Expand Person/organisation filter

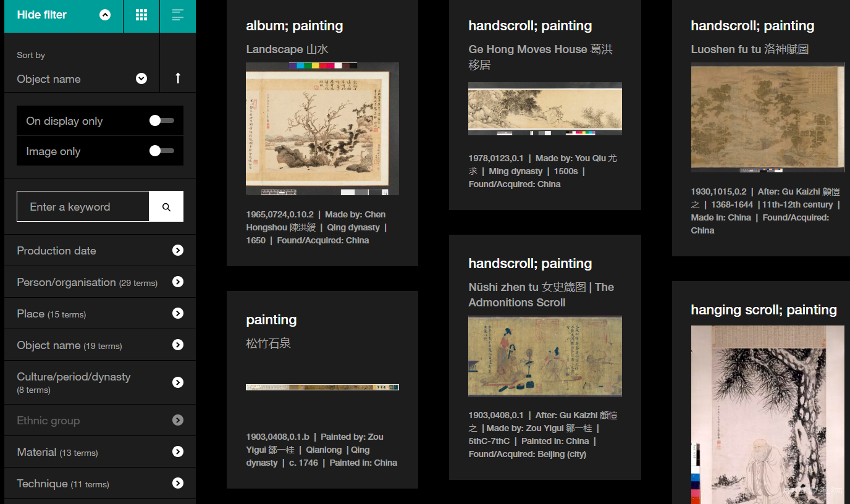(x=100, y=282)
